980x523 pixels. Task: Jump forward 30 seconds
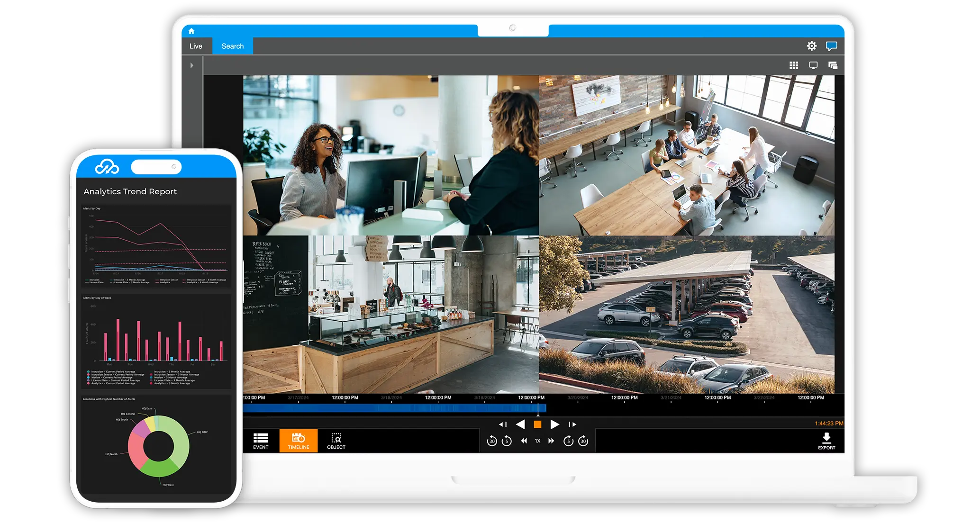583,441
